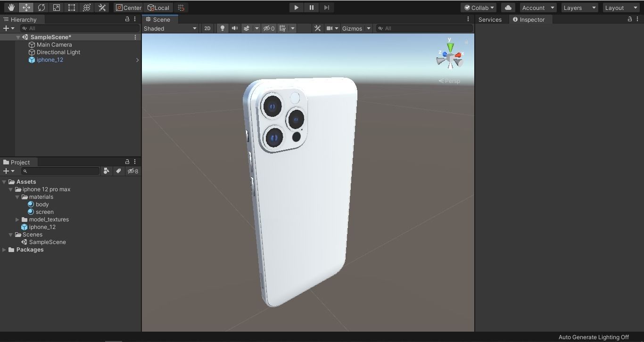Viewport: 644px width, 342px height.
Task: Open Project create plus menu
Action: pos(8,171)
